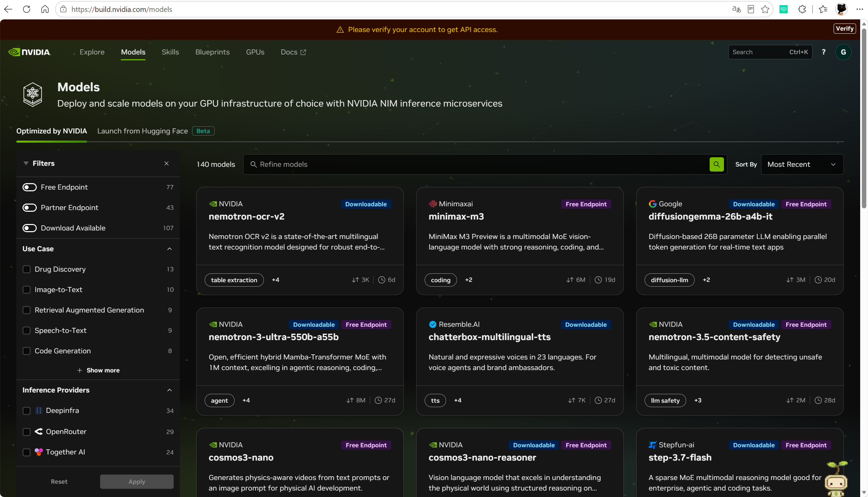This screenshot has height=497, width=868.
Task: Open the Skills nav item
Action: (170, 52)
